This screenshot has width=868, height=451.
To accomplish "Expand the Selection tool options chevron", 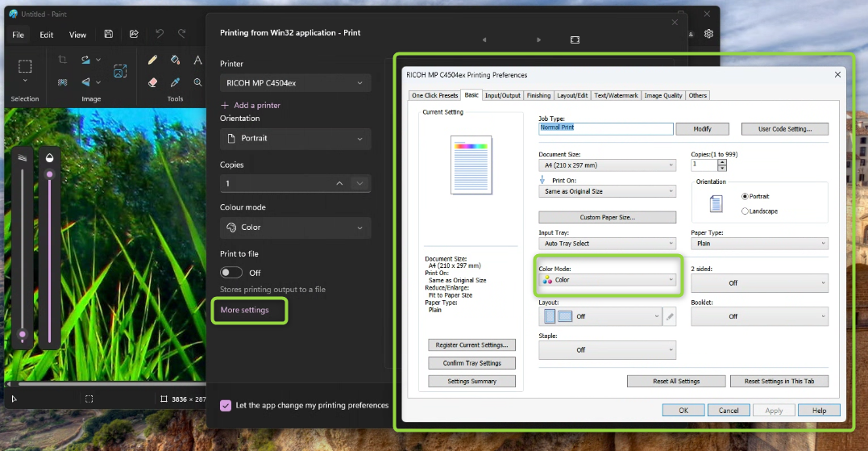I will click(x=25, y=81).
